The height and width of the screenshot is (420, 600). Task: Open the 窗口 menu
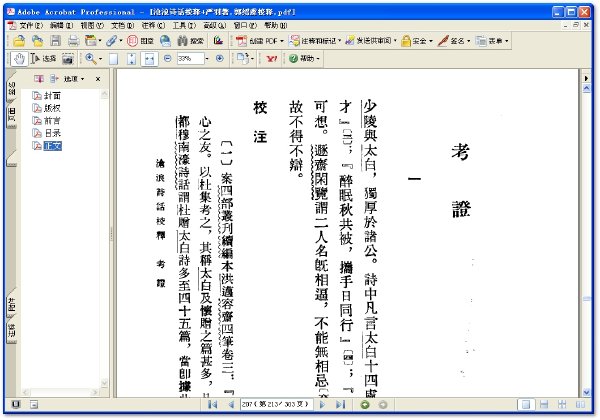(x=245, y=25)
